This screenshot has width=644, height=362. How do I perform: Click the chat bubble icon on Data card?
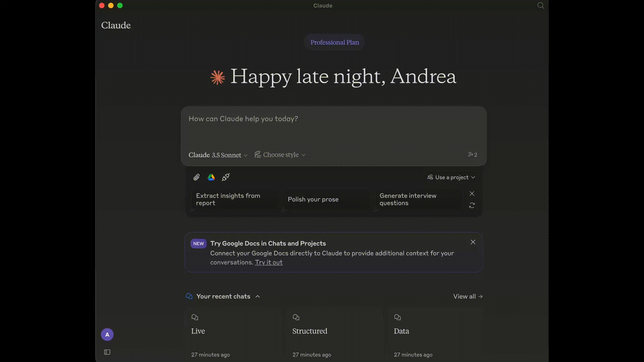click(x=397, y=317)
